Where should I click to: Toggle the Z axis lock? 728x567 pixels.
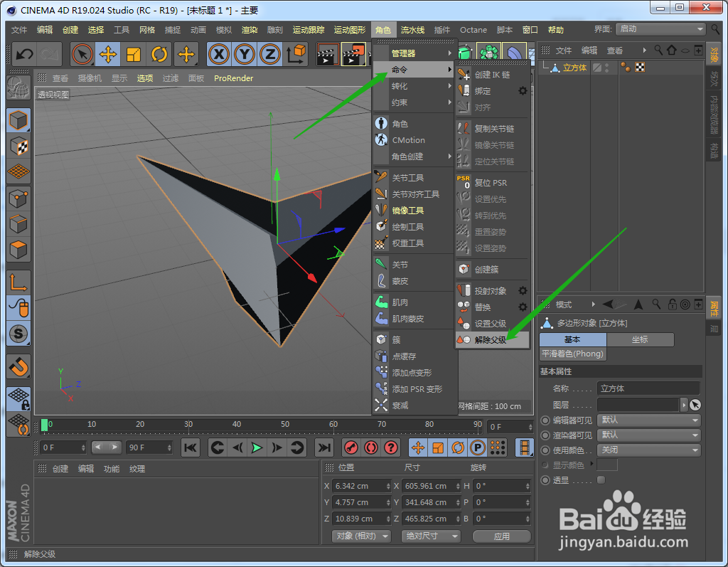[x=270, y=54]
